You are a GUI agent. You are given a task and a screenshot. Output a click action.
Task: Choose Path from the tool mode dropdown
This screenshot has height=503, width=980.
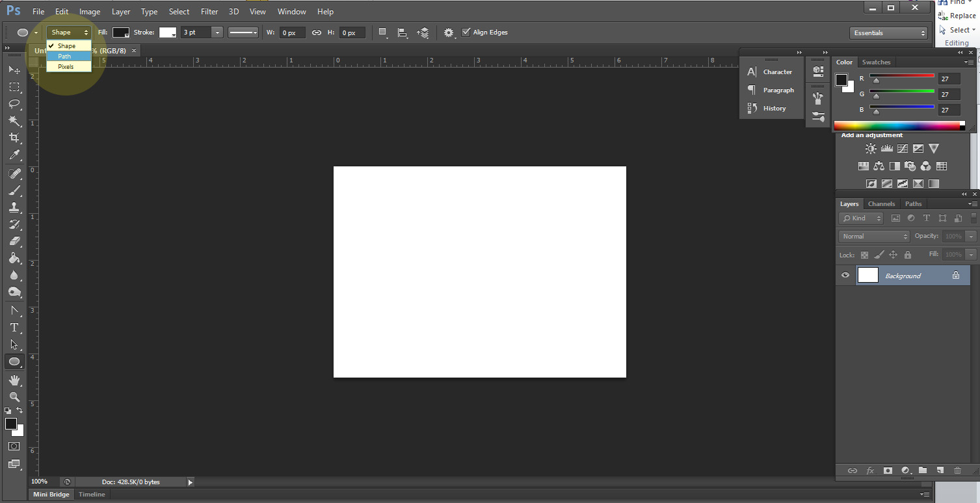pyautogui.click(x=64, y=57)
